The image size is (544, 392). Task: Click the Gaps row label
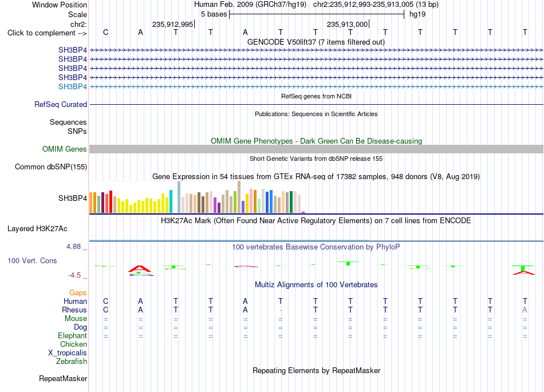[78, 293]
